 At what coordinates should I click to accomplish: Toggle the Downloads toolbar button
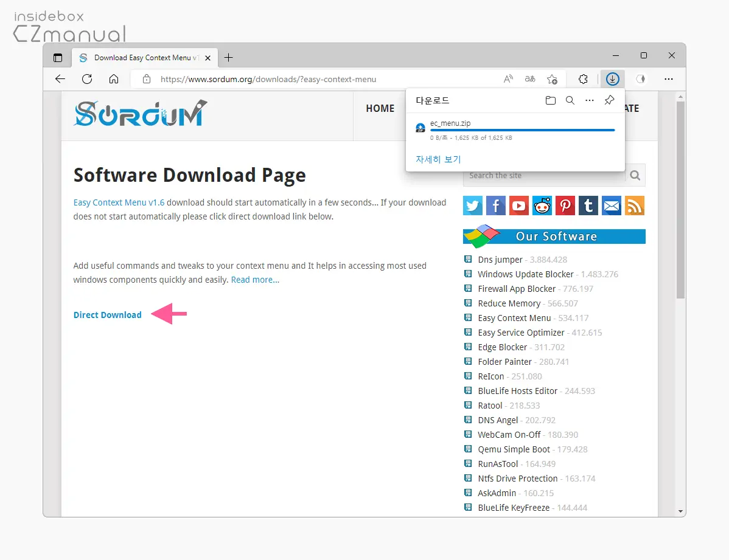pos(612,79)
